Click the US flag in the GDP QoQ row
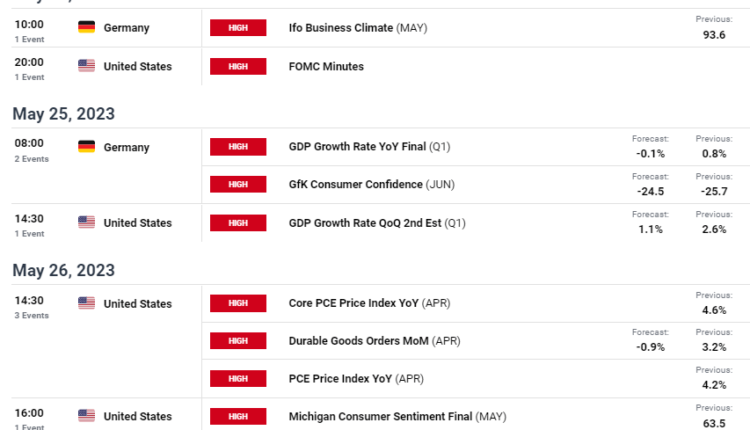 pyautogui.click(x=86, y=223)
